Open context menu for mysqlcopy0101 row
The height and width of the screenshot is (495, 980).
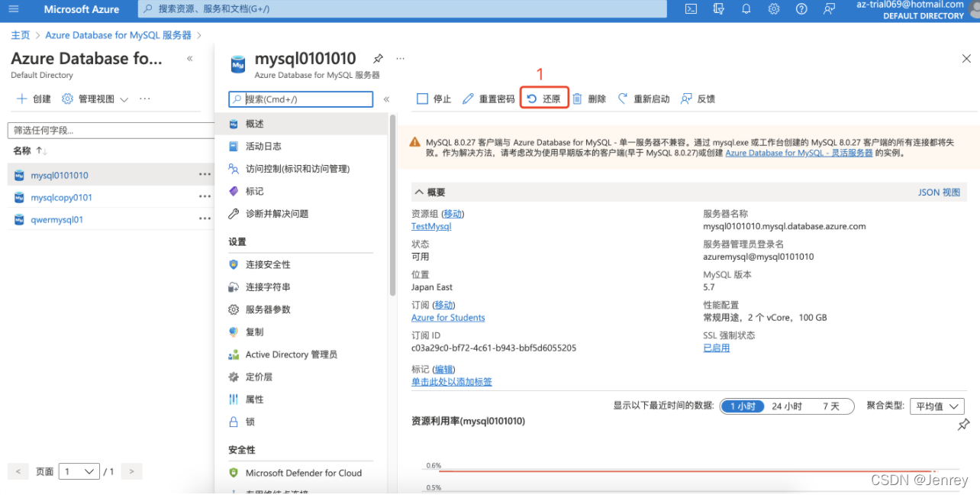205,197
